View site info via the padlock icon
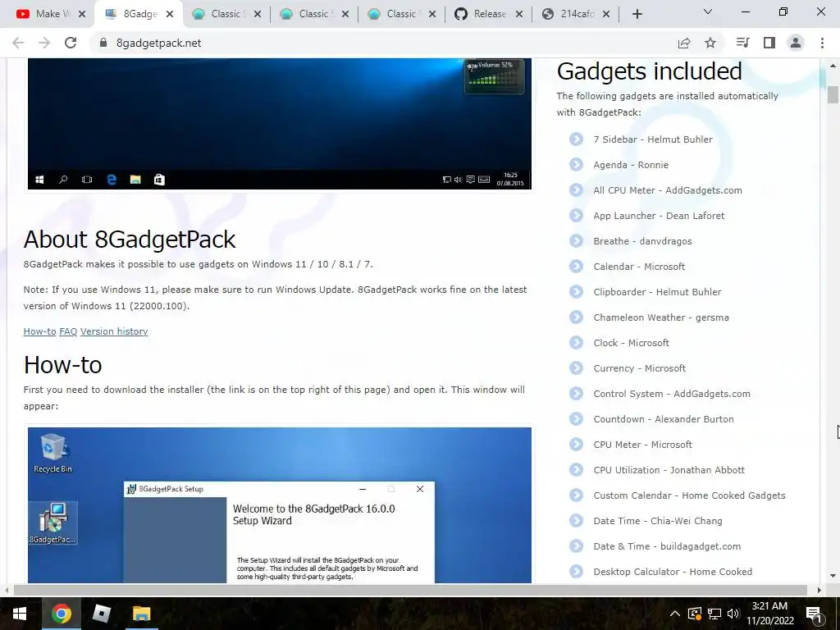The height and width of the screenshot is (630, 840). click(x=103, y=43)
